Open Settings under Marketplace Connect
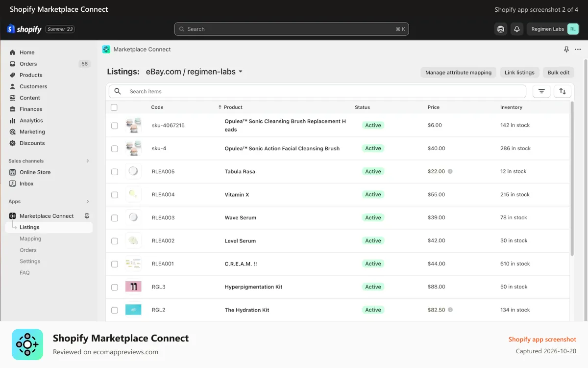The image size is (588, 368). [x=30, y=261]
